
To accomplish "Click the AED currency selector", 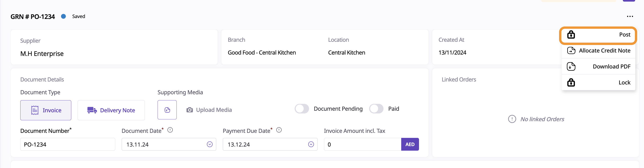I will click(410, 144).
